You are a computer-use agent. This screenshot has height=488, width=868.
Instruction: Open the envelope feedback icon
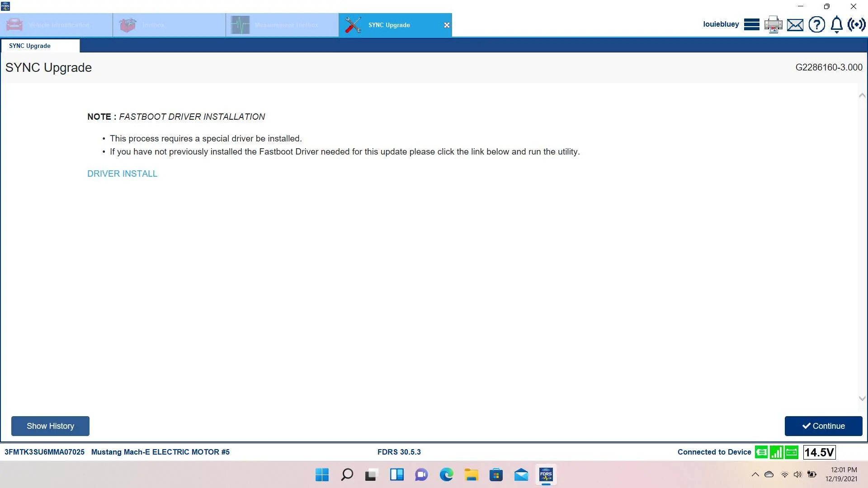[795, 25]
